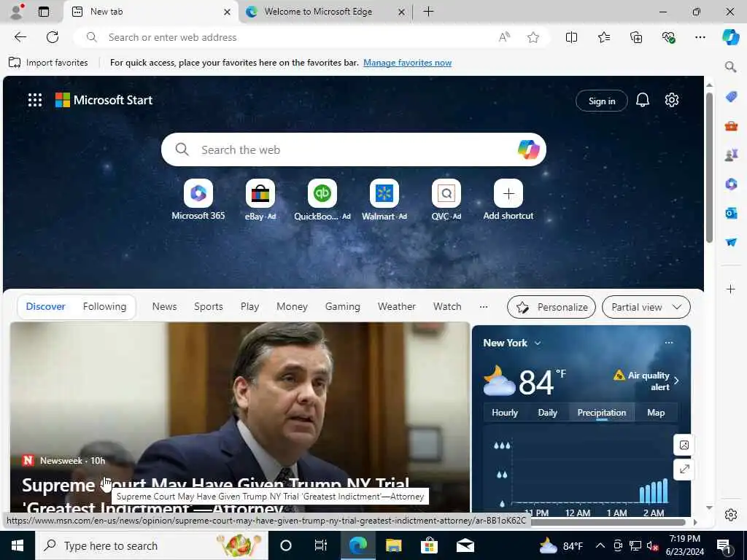Viewport: 747px width, 560px height.
Task: Expand the New York location dropdown
Action: coord(538,343)
